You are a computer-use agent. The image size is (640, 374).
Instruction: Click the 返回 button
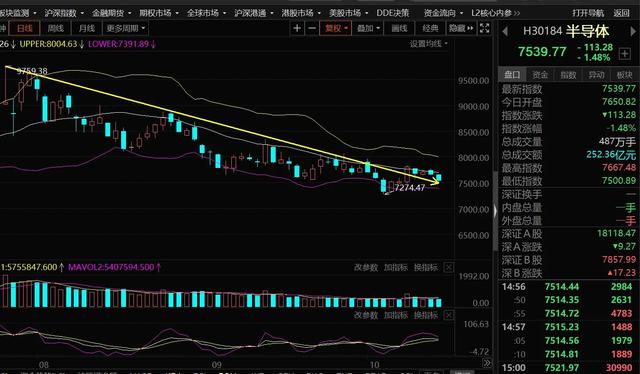pos(621,13)
